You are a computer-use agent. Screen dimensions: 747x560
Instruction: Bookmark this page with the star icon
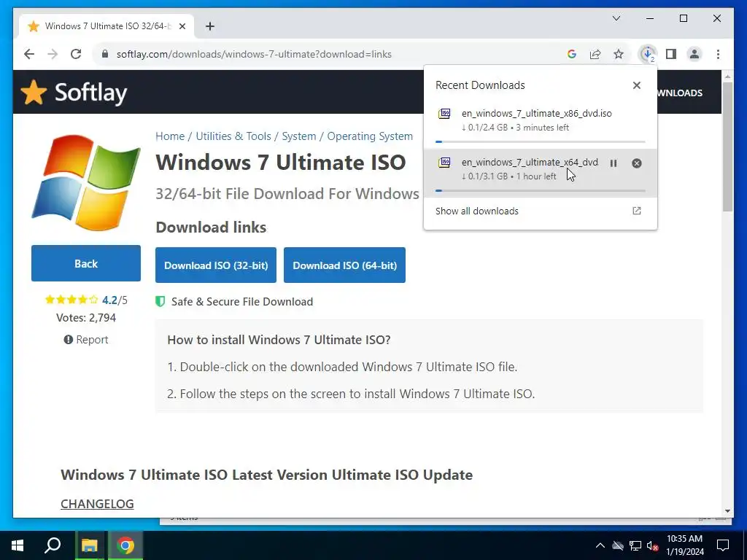[x=619, y=54]
